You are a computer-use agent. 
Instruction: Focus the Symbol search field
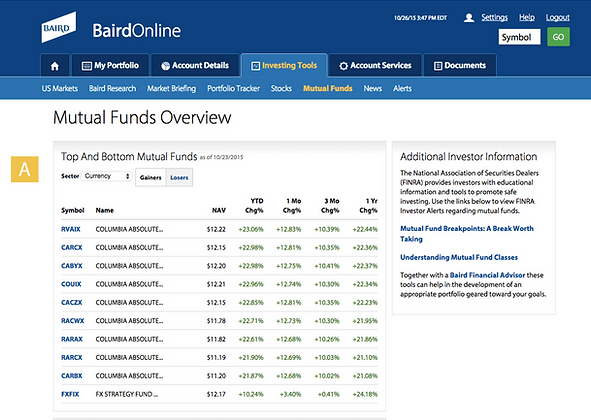519,37
